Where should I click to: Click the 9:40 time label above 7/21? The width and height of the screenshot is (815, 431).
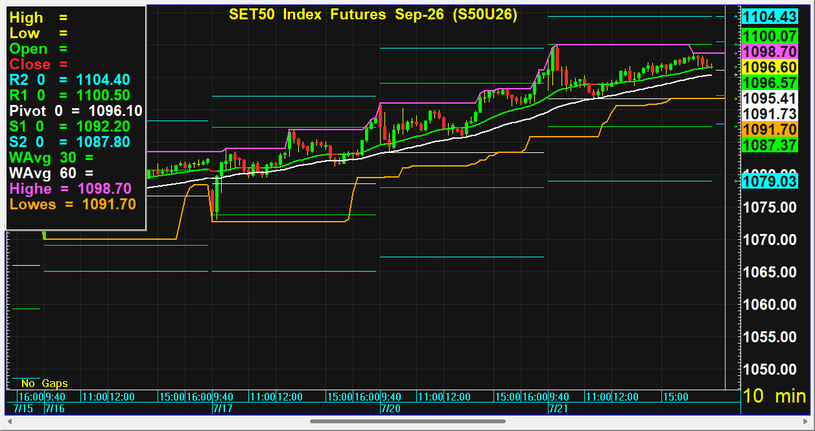[560, 397]
